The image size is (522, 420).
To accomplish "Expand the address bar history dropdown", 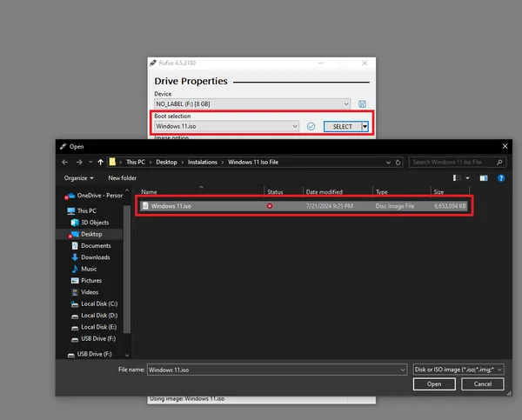I will (388, 163).
